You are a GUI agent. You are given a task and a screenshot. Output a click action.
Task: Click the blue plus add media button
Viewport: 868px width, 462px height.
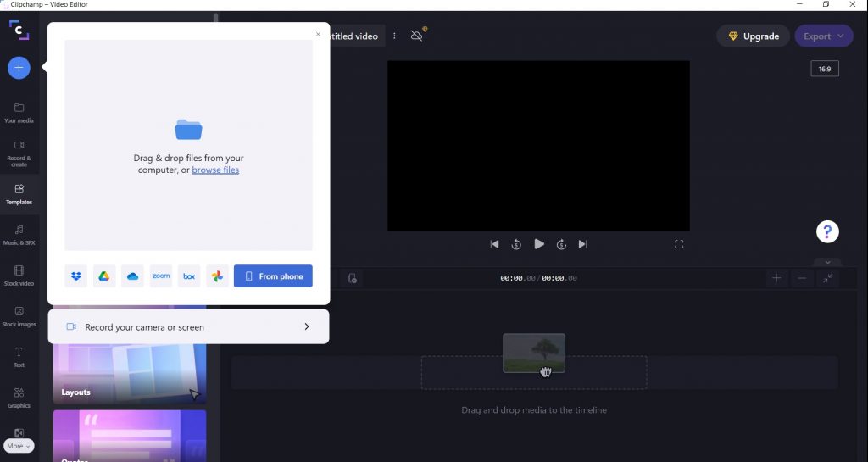point(19,68)
